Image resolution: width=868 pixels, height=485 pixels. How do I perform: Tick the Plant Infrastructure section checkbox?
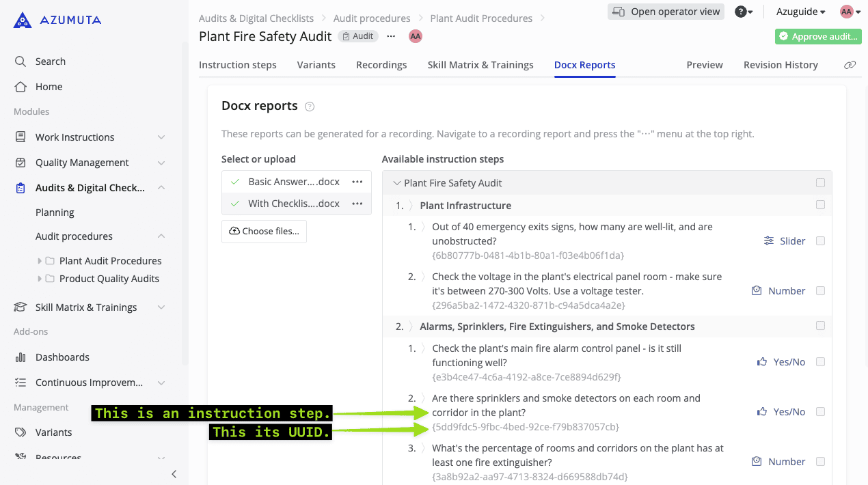point(820,205)
